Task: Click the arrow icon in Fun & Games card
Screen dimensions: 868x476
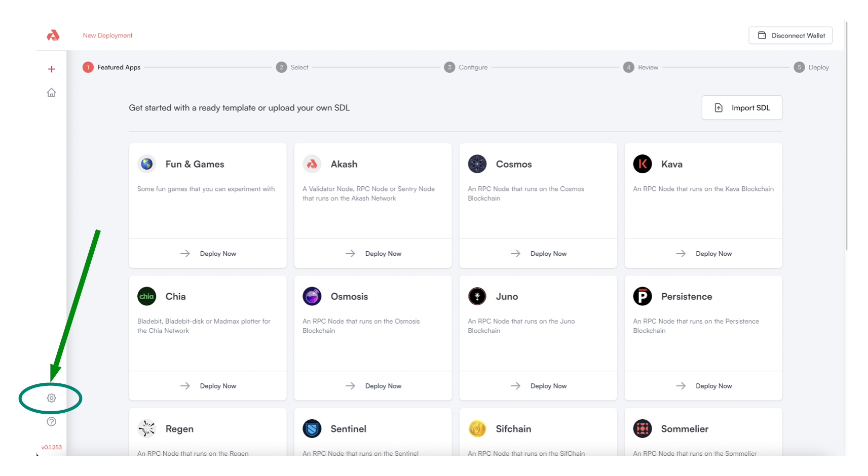Action: point(185,253)
